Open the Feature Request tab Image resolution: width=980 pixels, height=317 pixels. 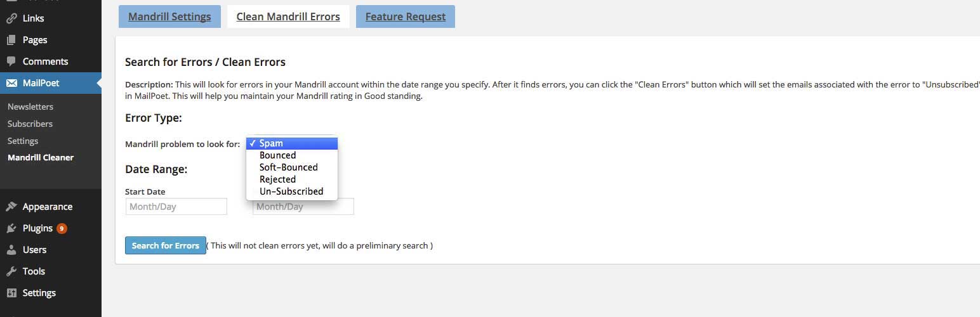click(405, 16)
